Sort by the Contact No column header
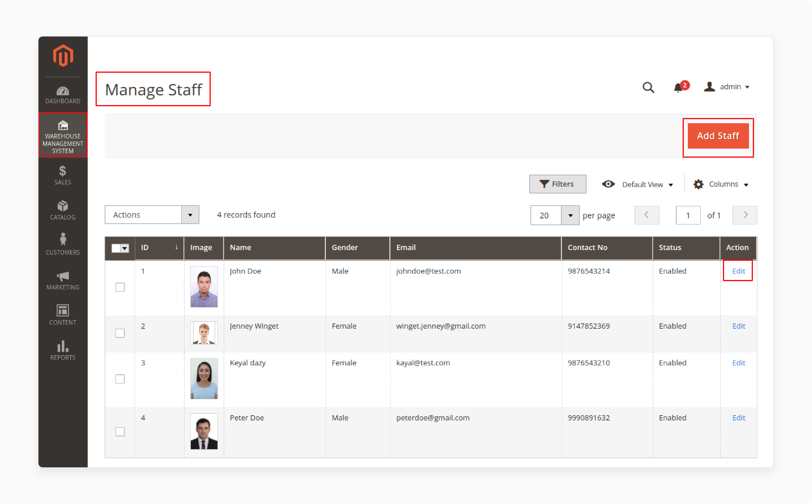Viewport: 812px width, 504px height. 607,248
